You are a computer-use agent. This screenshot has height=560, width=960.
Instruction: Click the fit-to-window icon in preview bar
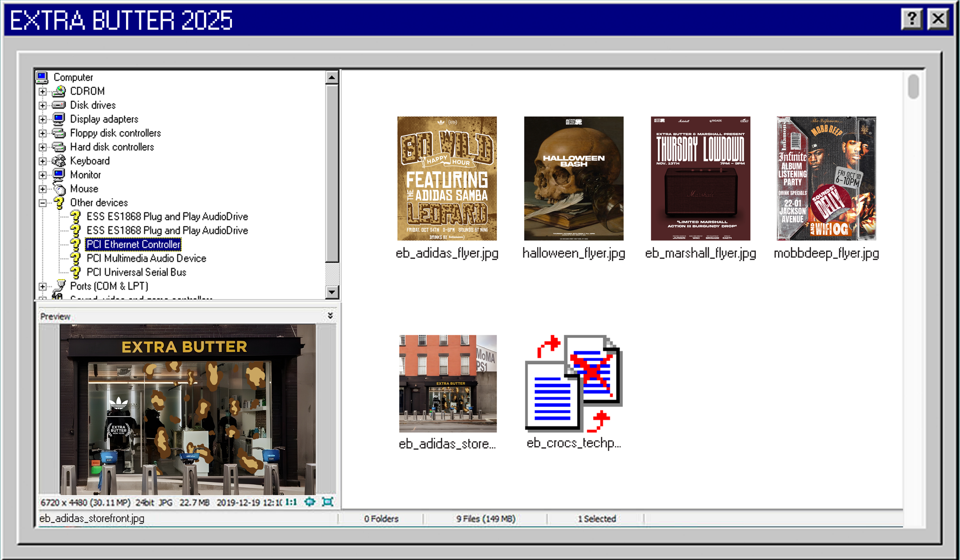point(328,502)
